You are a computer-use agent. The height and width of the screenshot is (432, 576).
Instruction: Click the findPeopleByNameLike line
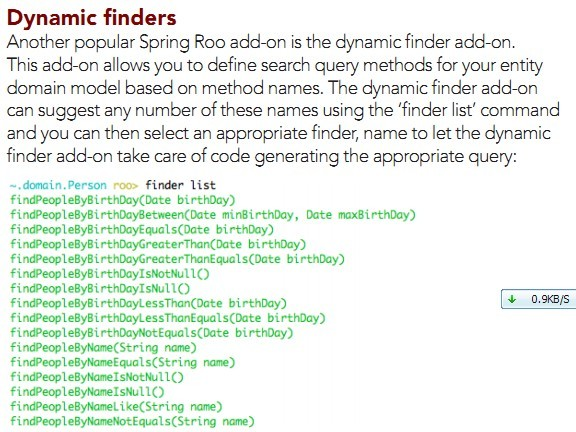click(116, 407)
